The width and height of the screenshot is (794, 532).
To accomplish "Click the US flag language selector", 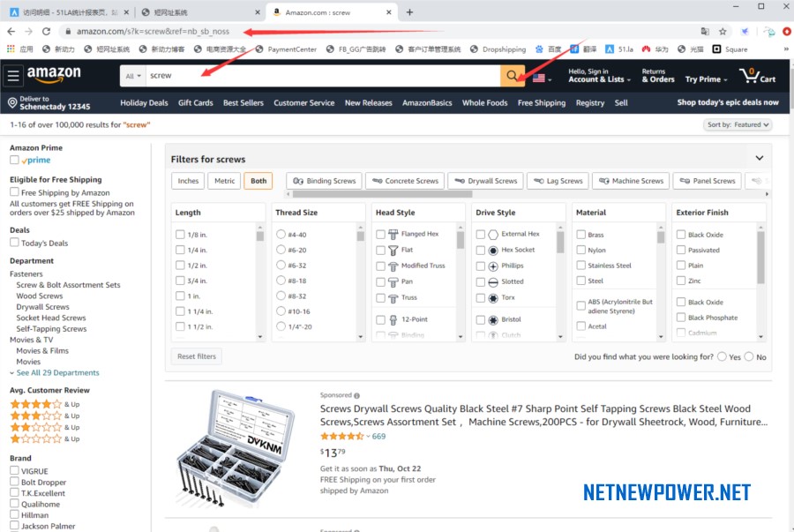I will pos(542,78).
